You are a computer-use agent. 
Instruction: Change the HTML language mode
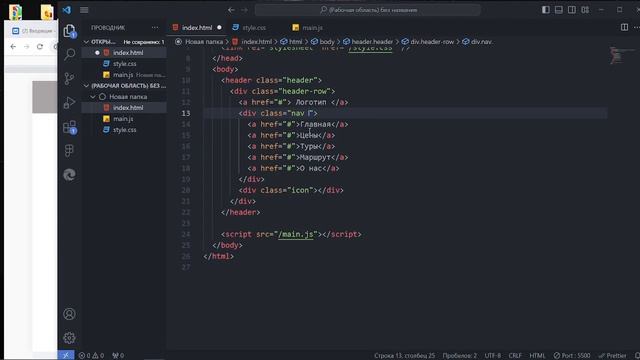(x=537, y=356)
